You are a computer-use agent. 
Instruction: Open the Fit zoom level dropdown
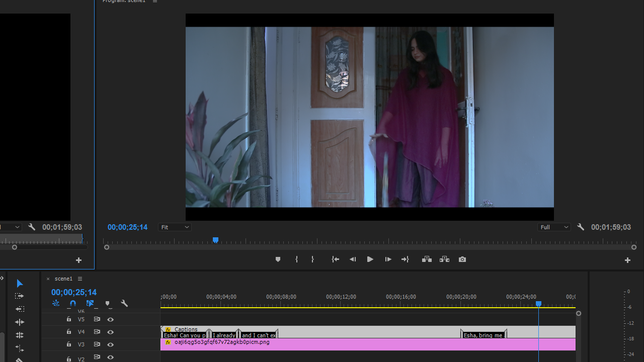tap(175, 227)
